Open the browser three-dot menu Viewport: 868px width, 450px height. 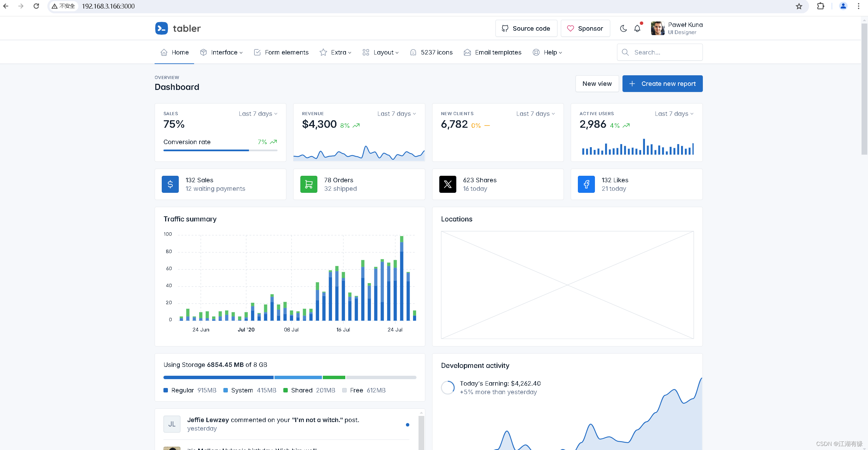click(x=858, y=6)
